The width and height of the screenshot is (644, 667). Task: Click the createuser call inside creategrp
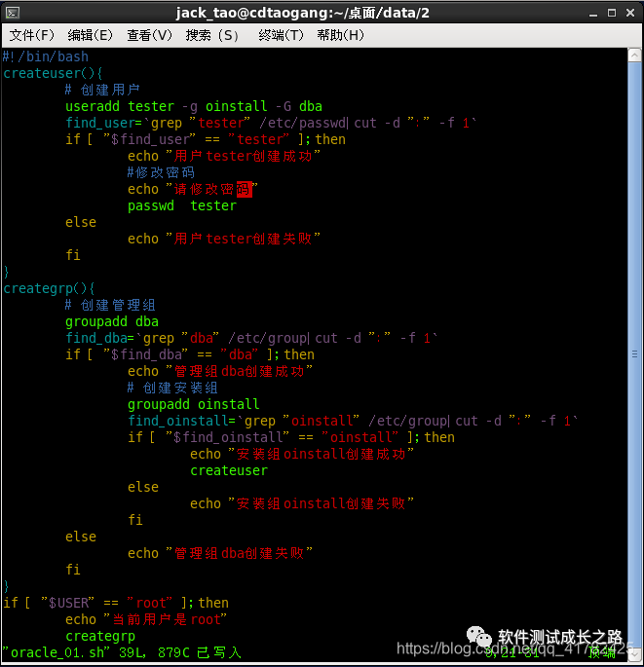tap(229, 470)
